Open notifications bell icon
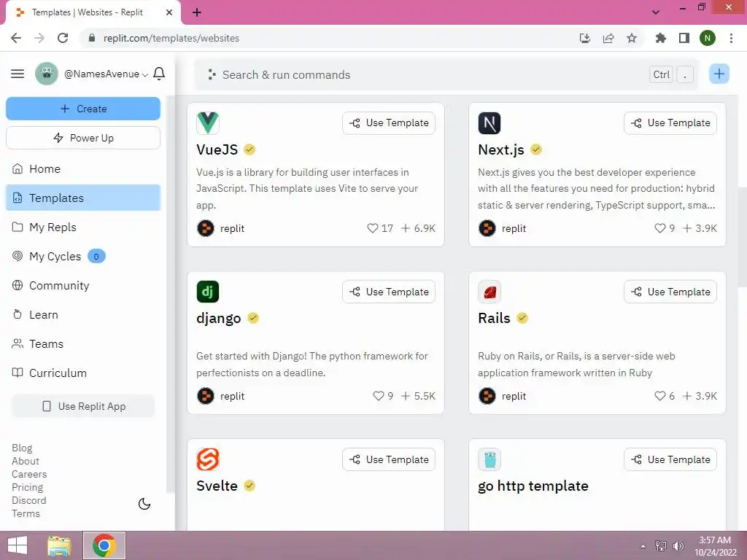747x560 pixels. (x=159, y=74)
